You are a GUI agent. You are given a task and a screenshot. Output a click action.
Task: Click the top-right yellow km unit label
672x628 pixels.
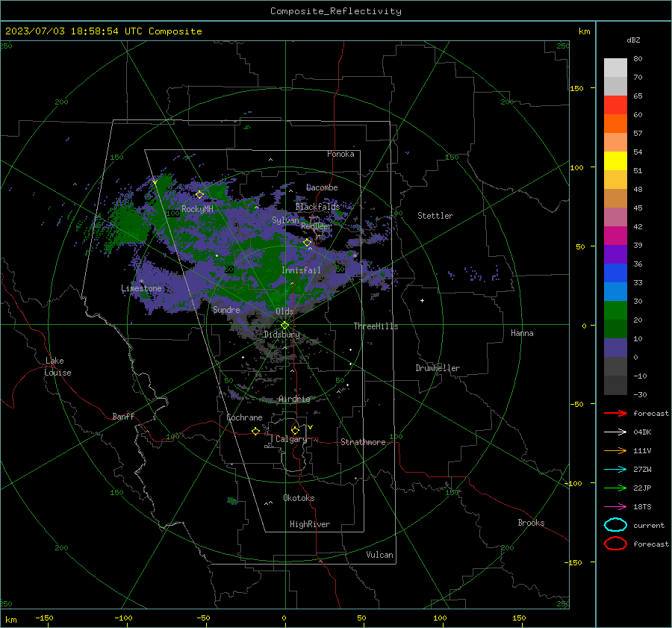click(x=584, y=31)
